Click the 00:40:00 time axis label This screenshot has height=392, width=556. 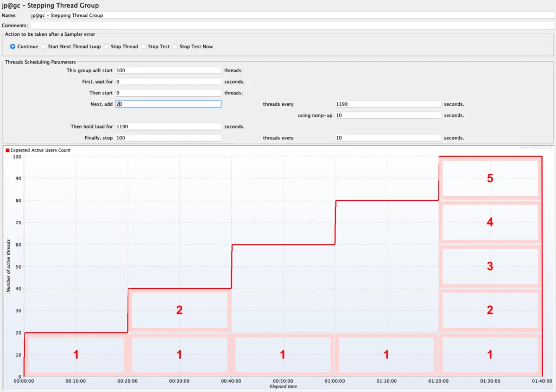coord(231,381)
